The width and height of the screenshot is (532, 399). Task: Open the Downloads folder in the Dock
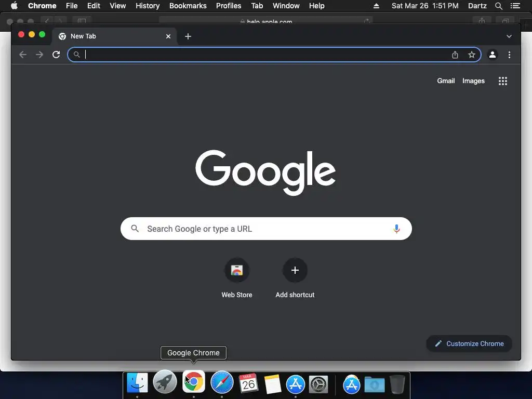pos(375,385)
